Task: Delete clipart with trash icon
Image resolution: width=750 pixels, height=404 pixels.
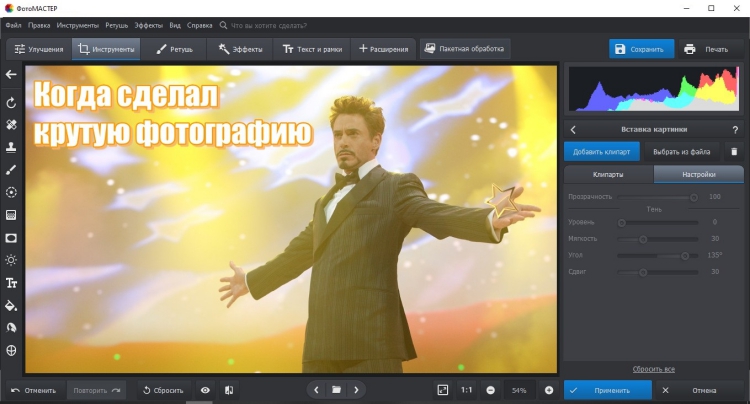Action: (x=734, y=152)
